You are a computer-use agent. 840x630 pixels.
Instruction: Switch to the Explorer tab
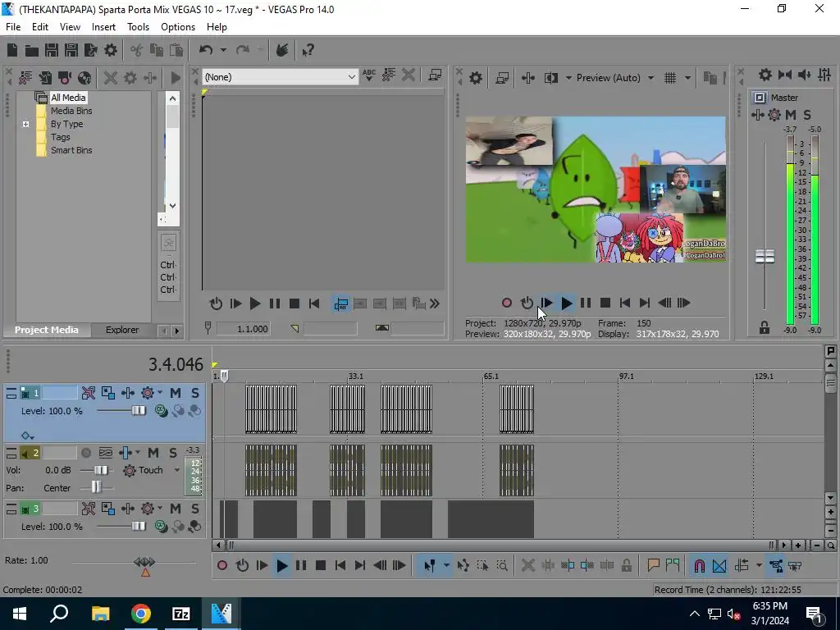122,330
